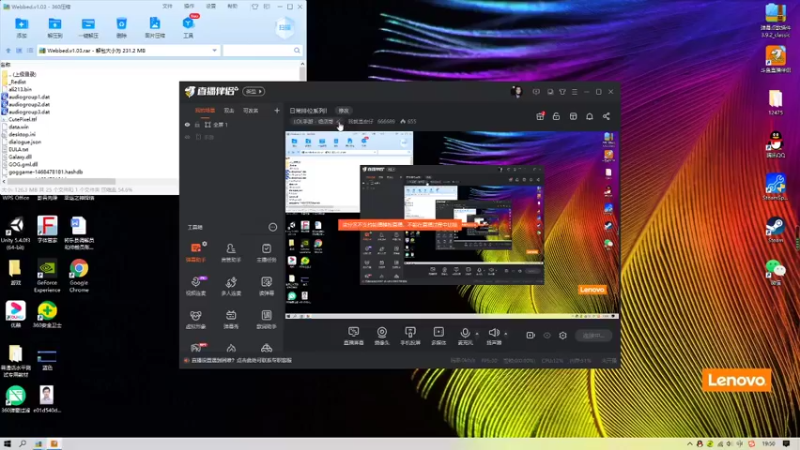Click the vertical scrollbar of the archive list
The height and width of the screenshot is (450, 800).
pyautogui.click(x=303, y=71)
